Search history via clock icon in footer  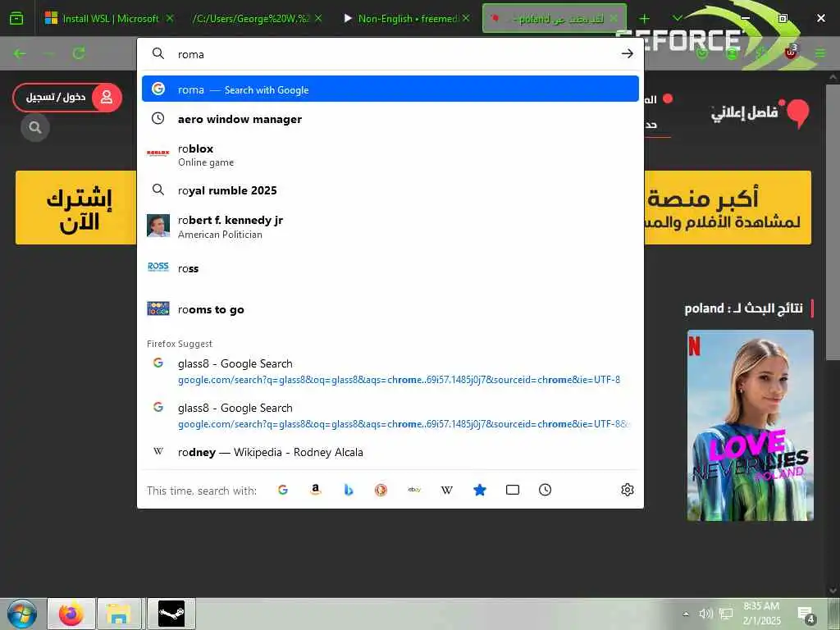point(546,490)
